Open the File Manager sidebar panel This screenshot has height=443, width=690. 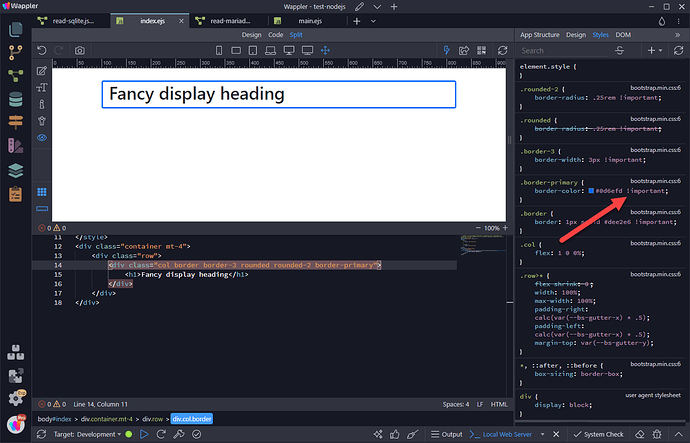coord(15,29)
